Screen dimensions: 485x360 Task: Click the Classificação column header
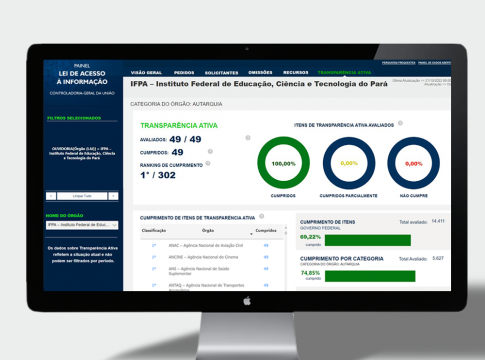pyautogui.click(x=154, y=230)
